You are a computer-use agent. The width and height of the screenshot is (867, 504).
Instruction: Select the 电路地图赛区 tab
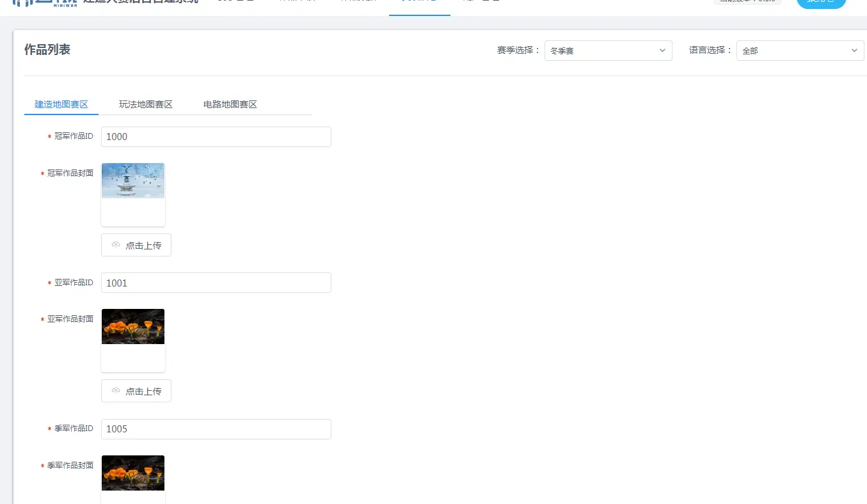click(230, 104)
